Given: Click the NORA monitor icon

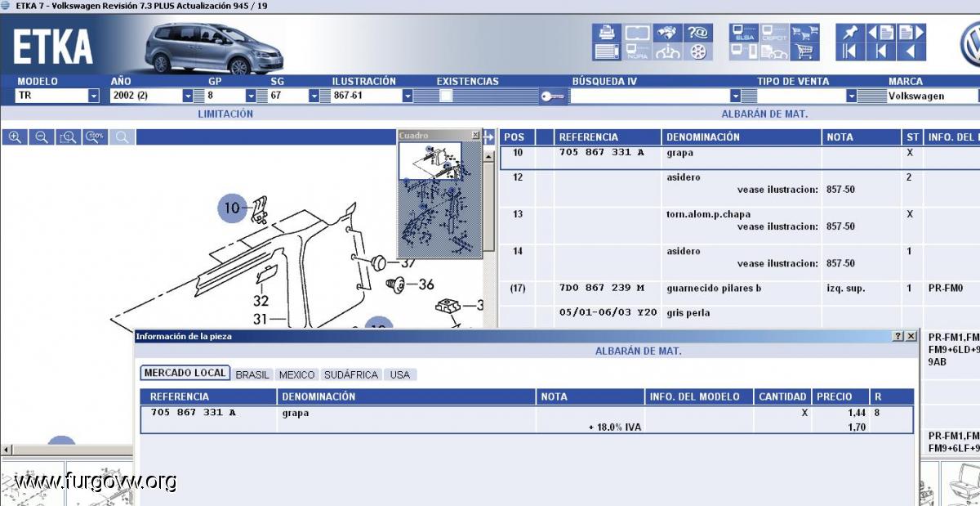Looking at the screenshot, I should pyautogui.click(x=637, y=51).
